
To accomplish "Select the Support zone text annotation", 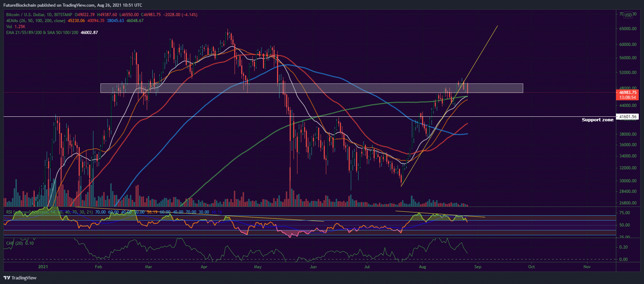I will (x=598, y=120).
